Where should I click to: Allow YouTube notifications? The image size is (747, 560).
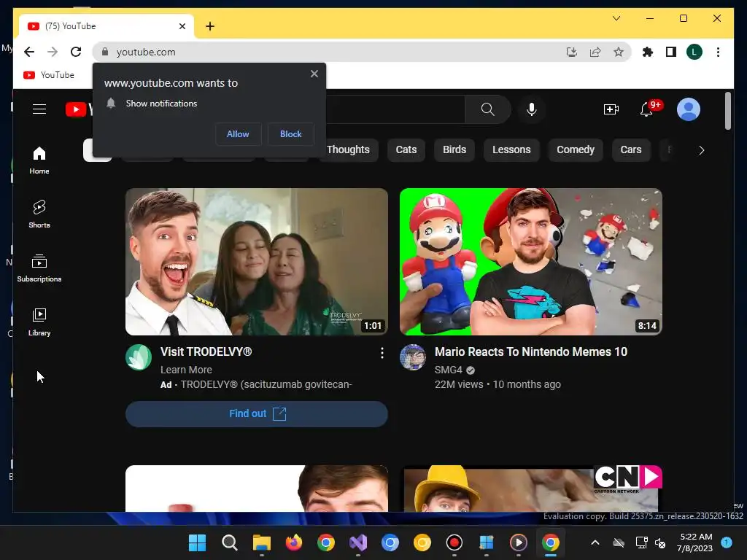[x=238, y=134]
